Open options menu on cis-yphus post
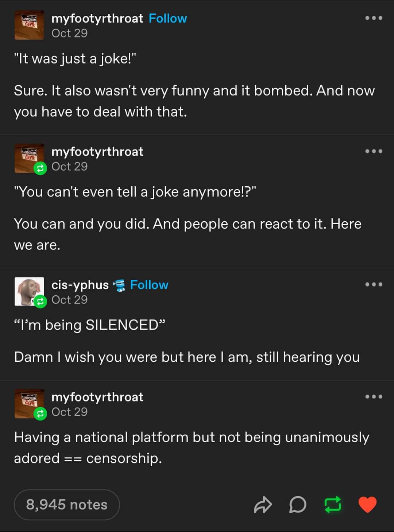394x532 pixels. click(374, 284)
